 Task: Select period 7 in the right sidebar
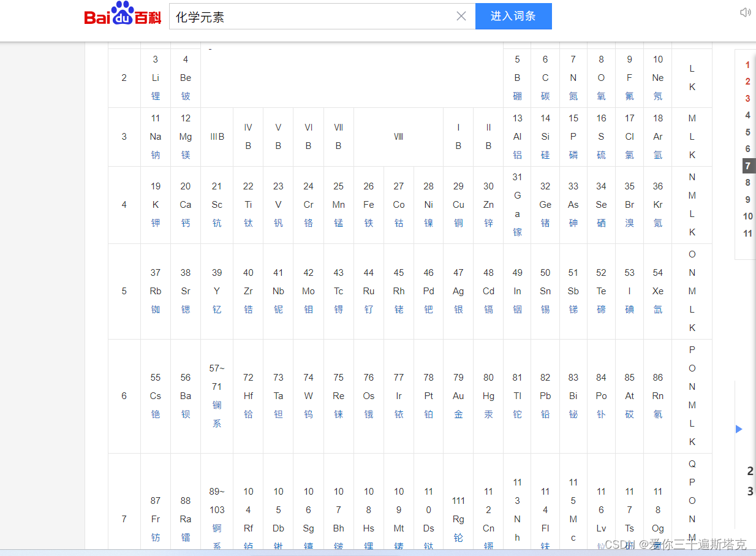pyautogui.click(x=747, y=166)
